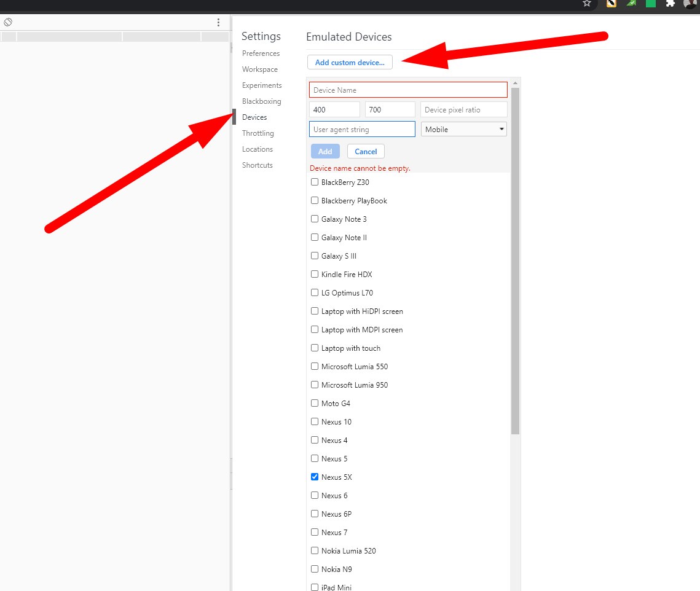Focus the Device Name input field
The width and height of the screenshot is (700, 591).
(408, 90)
